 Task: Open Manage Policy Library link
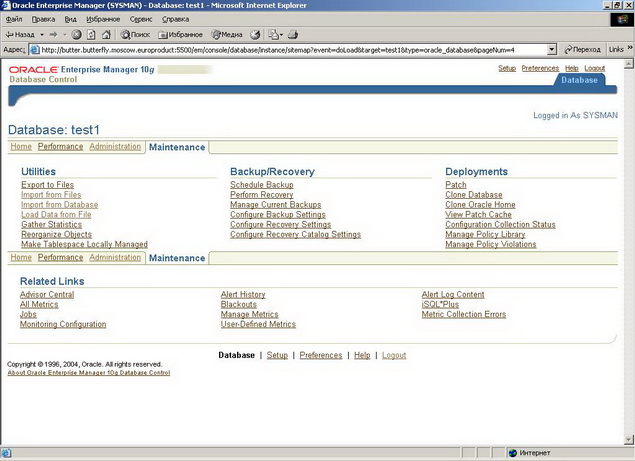[x=485, y=234]
